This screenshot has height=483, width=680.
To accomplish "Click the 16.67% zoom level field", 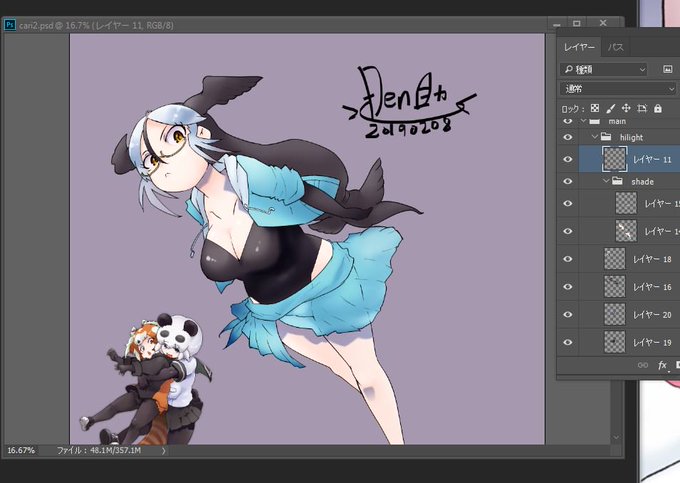I will [21, 450].
